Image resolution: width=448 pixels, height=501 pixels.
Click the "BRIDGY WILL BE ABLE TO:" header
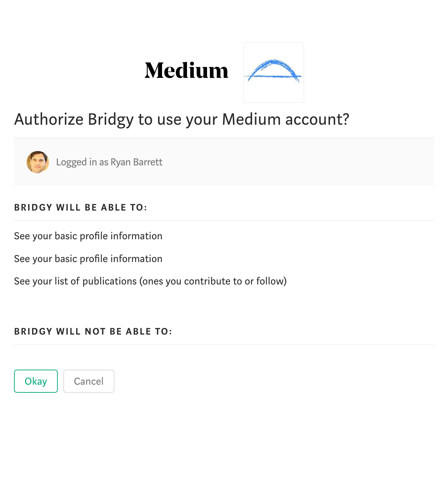[80, 207]
